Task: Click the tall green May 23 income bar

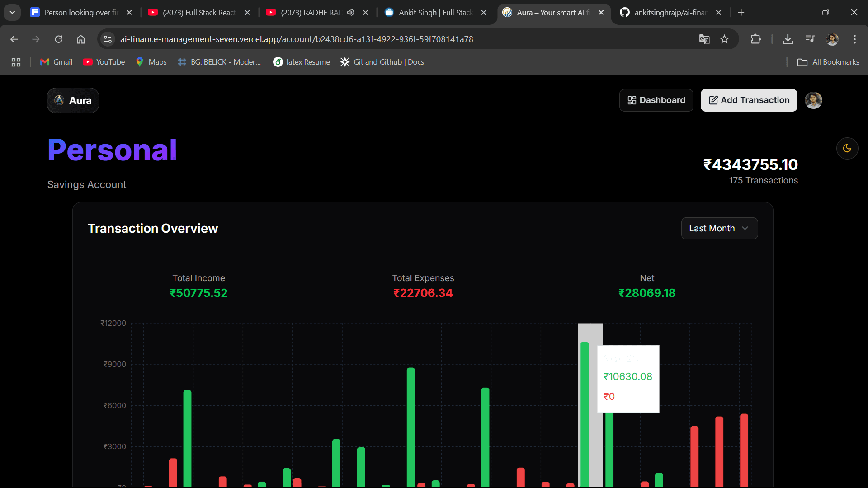Action: pyautogui.click(x=585, y=414)
